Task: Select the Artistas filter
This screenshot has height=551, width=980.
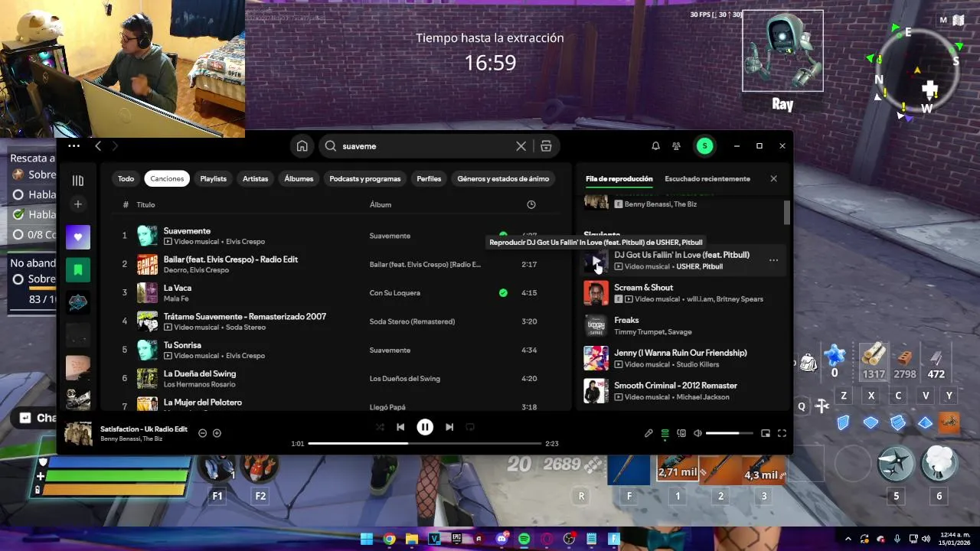Action: pyautogui.click(x=256, y=178)
